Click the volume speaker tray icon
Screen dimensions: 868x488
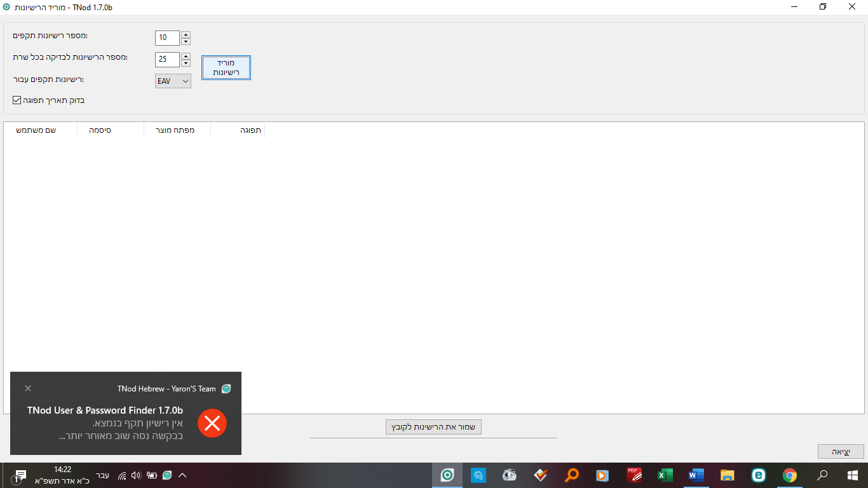(x=136, y=475)
